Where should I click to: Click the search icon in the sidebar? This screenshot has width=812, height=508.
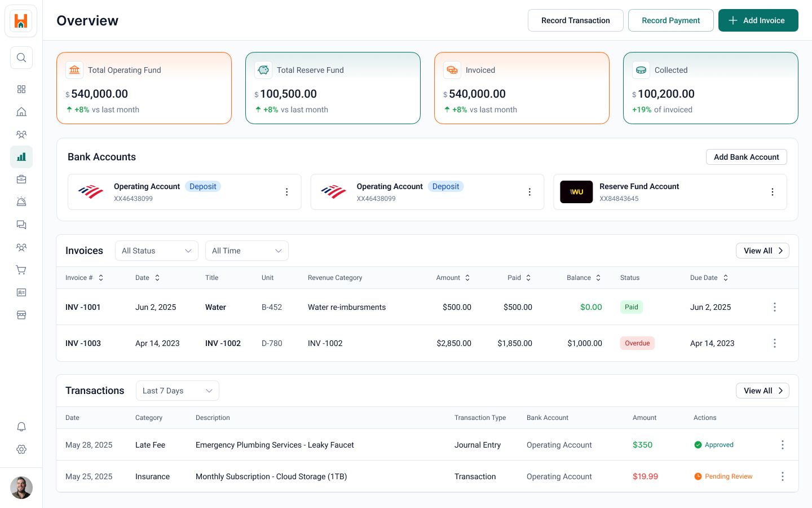point(21,58)
